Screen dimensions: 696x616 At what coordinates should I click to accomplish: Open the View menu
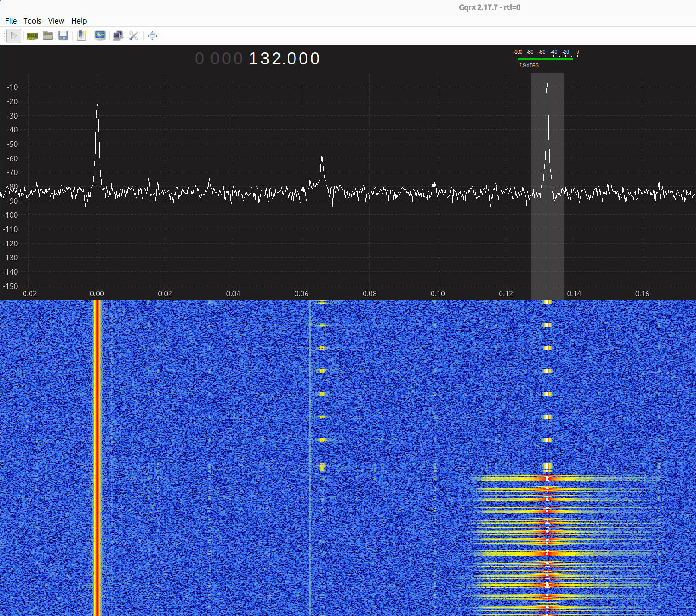pyautogui.click(x=56, y=21)
